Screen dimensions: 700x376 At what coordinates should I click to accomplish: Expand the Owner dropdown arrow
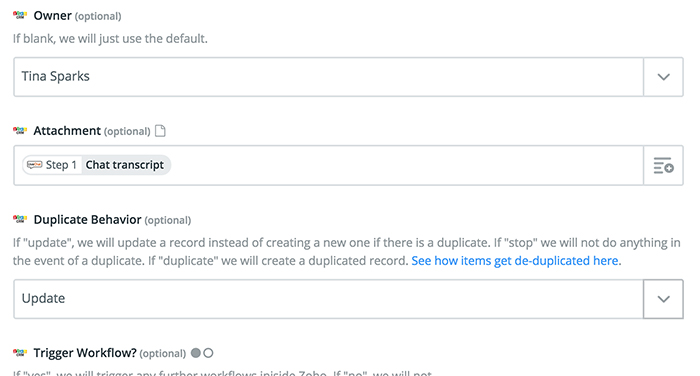coord(663,77)
